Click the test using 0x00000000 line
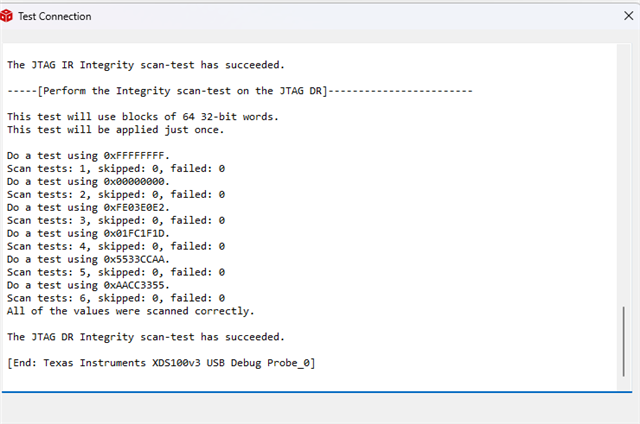The image size is (640, 424). (x=89, y=182)
